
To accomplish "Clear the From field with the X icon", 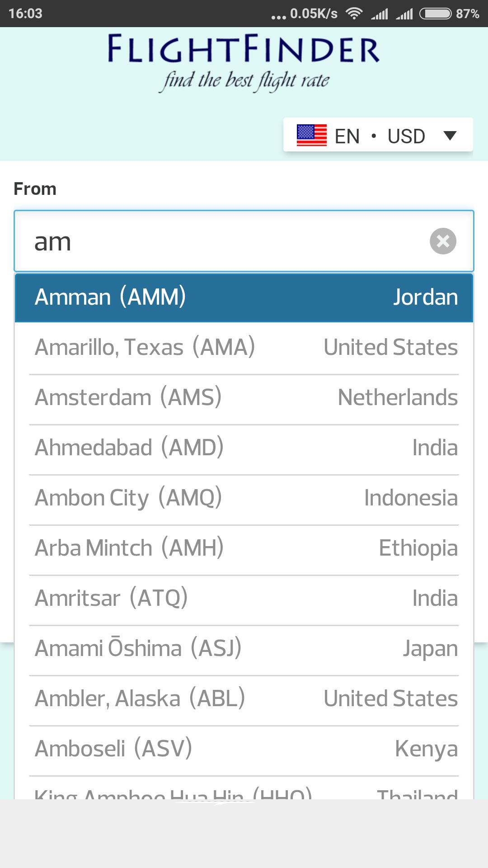I will click(x=443, y=241).
